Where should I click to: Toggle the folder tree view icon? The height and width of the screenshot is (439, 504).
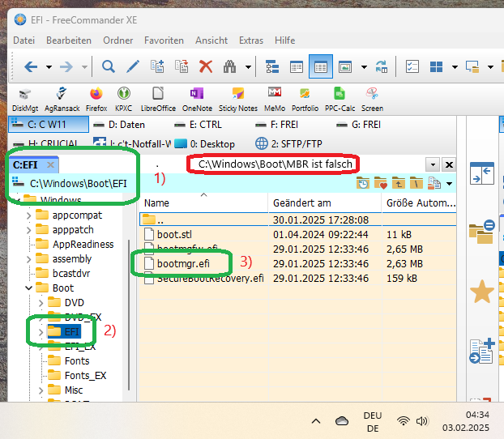272,67
